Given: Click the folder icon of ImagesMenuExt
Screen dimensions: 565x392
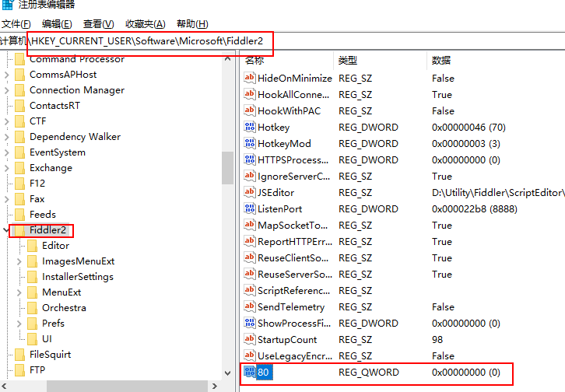Looking at the screenshot, I should 33,261.
